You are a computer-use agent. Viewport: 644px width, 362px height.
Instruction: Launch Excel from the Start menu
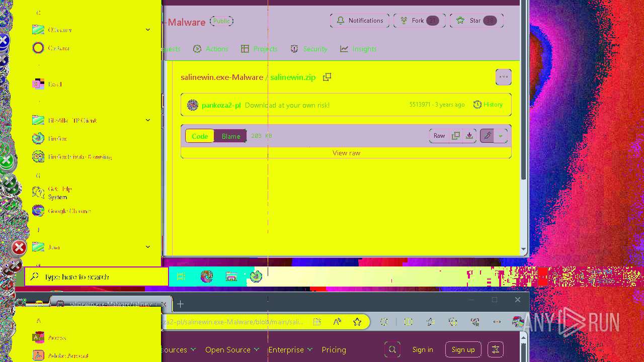click(91, 84)
